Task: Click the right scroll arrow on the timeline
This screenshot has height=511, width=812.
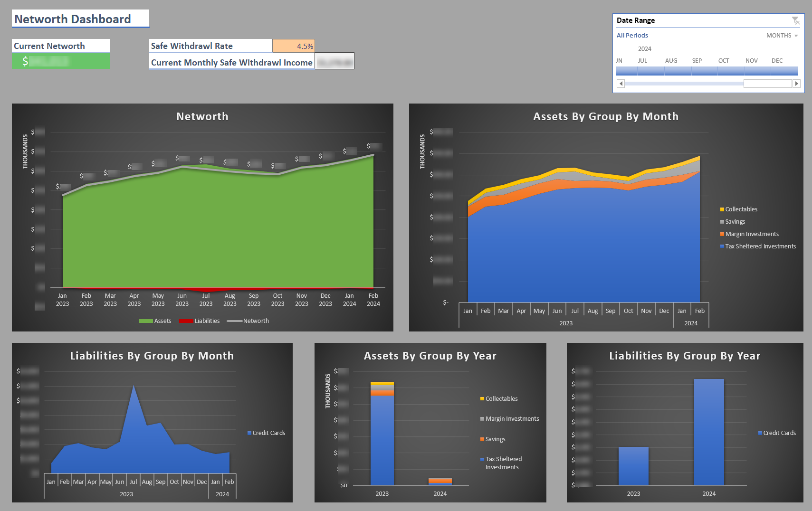Action: pos(797,83)
